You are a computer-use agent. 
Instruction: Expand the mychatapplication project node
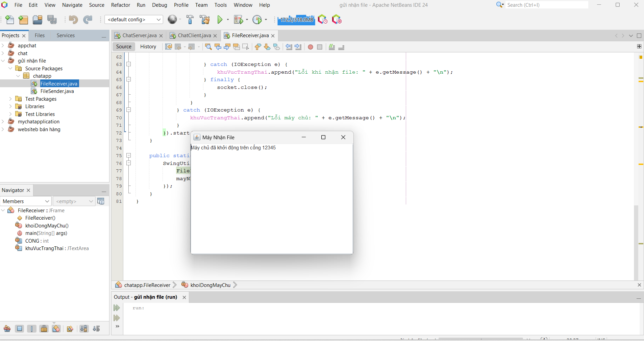pyautogui.click(x=3, y=122)
